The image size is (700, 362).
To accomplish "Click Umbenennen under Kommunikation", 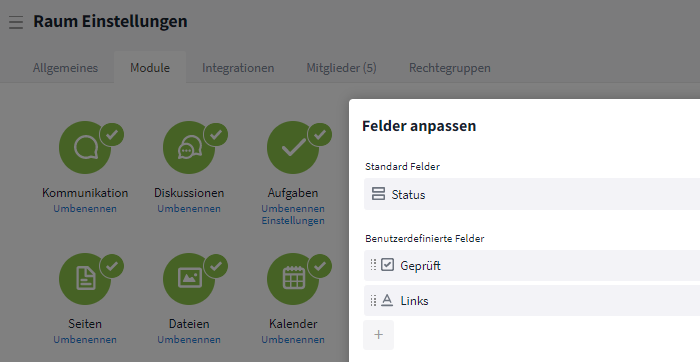I will point(85,208).
